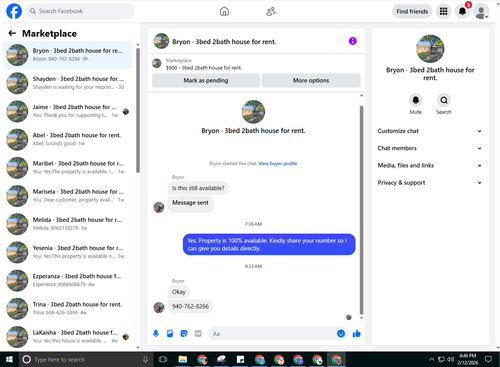Click the $900 Marketplace listing header

click(256, 64)
